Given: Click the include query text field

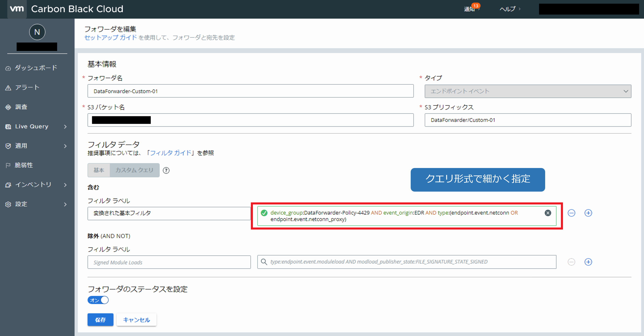Looking at the screenshot, I should (407, 216).
